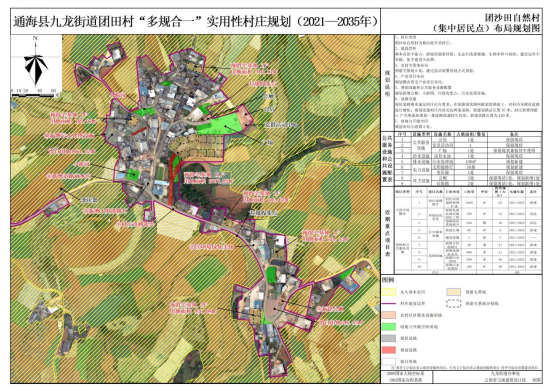The width and height of the screenshot is (553, 391).
Task: Click the gray existing road legend swatch
Action: (x=389, y=338)
